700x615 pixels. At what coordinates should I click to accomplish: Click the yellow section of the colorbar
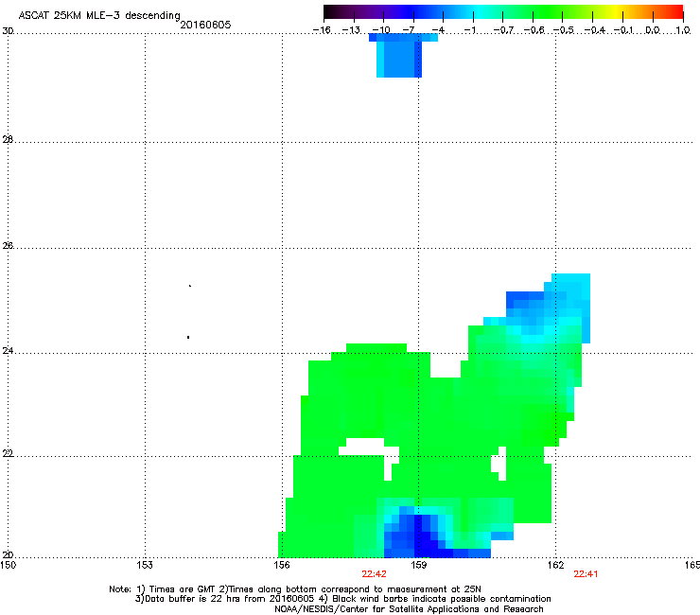(x=614, y=12)
